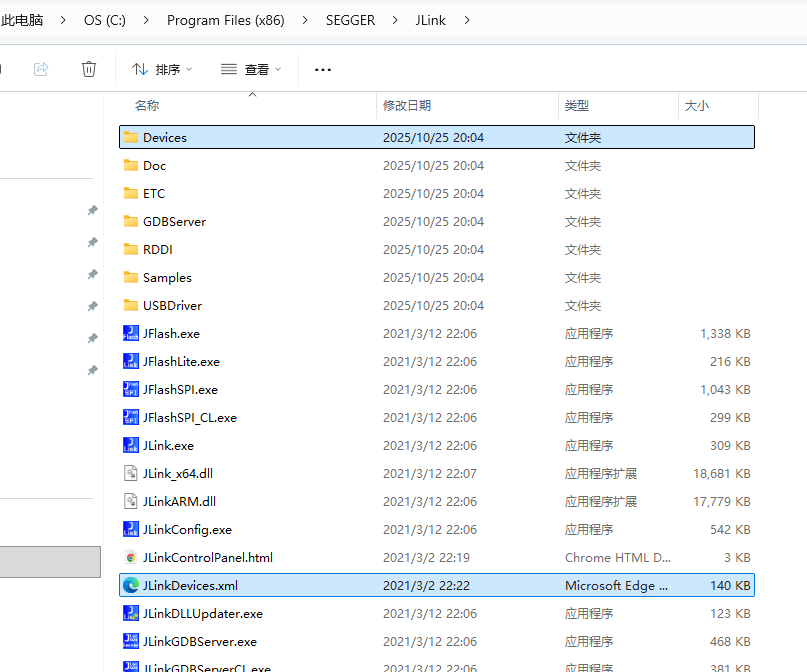This screenshot has height=672, width=807.
Task: Select the USBDriver folder icon
Action: pos(131,305)
